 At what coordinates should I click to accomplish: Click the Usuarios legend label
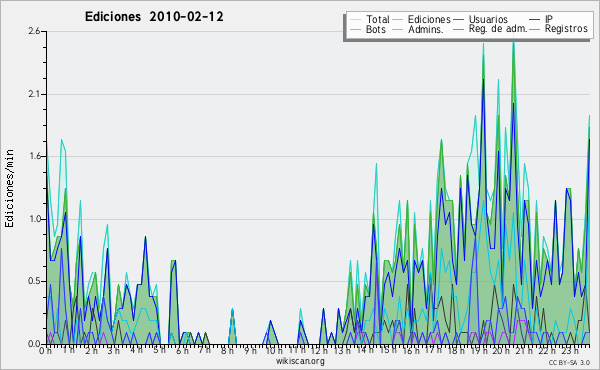pos(488,19)
